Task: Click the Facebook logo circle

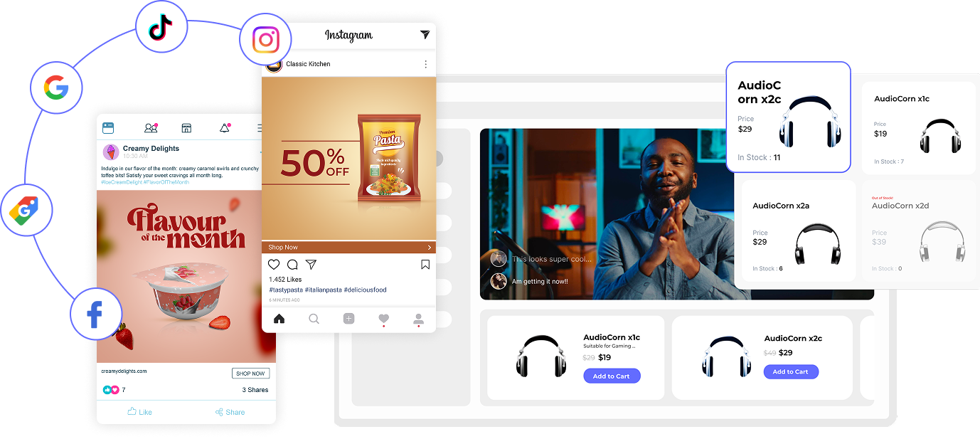Action: [96, 314]
